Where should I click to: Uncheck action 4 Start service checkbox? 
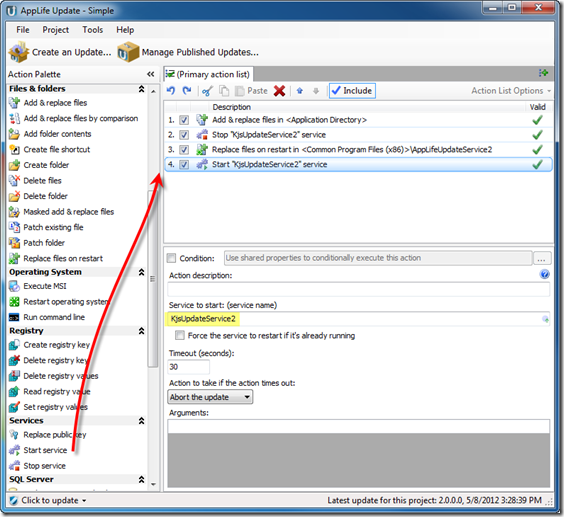[x=184, y=164]
